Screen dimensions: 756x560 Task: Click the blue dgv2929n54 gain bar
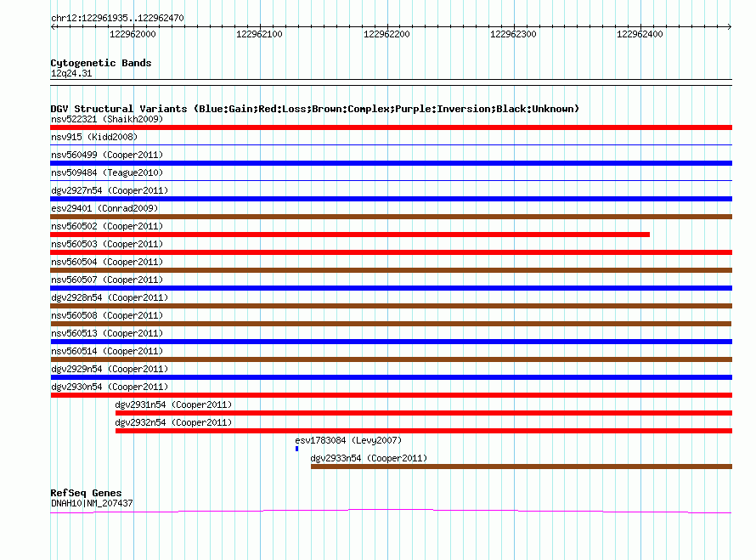(x=391, y=377)
